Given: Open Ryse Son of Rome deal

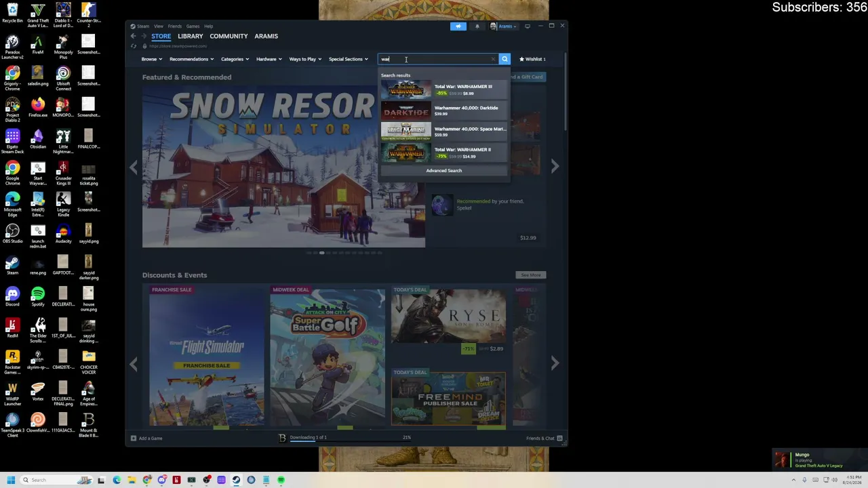Looking at the screenshot, I should coord(448,321).
